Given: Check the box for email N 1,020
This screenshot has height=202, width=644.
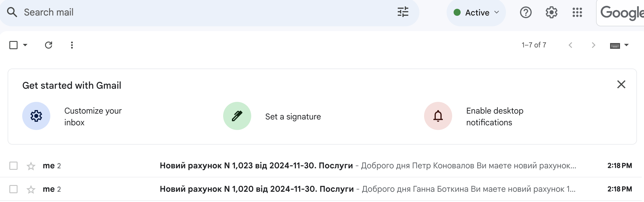Looking at the screenshot, I should (13, 189).
